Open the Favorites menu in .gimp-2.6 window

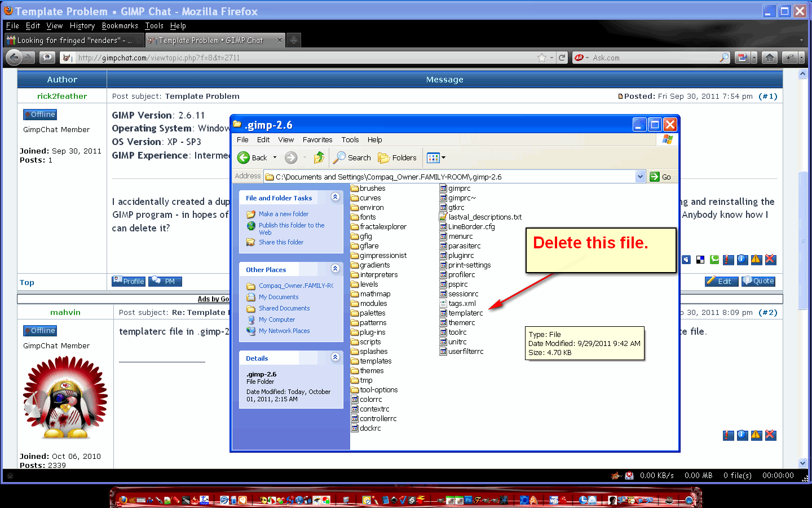(317, 139)
